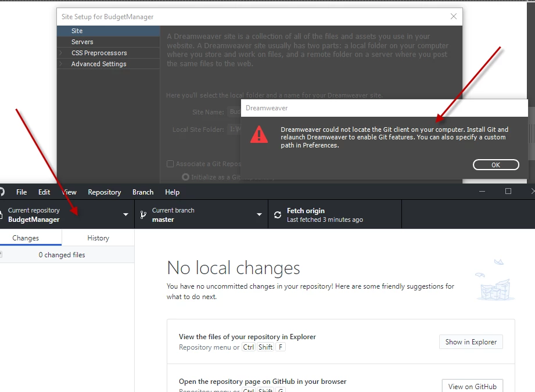Image resolution: width=535 pixels, height=392 pixels.
Task: Select Initialize as a Git repository radio
Action: click(186, 177)
